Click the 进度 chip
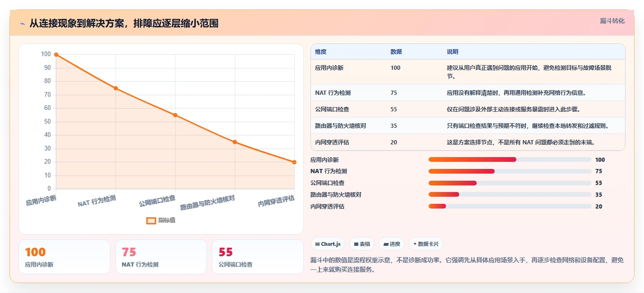The image size is (644, 293). click(392, 244)
